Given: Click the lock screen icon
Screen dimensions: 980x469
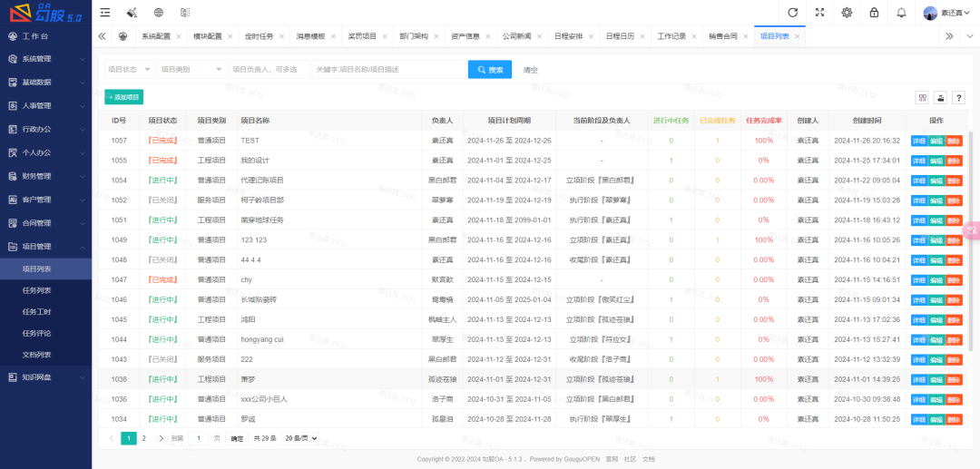Looking at the screenshot, I should point(874,13).
